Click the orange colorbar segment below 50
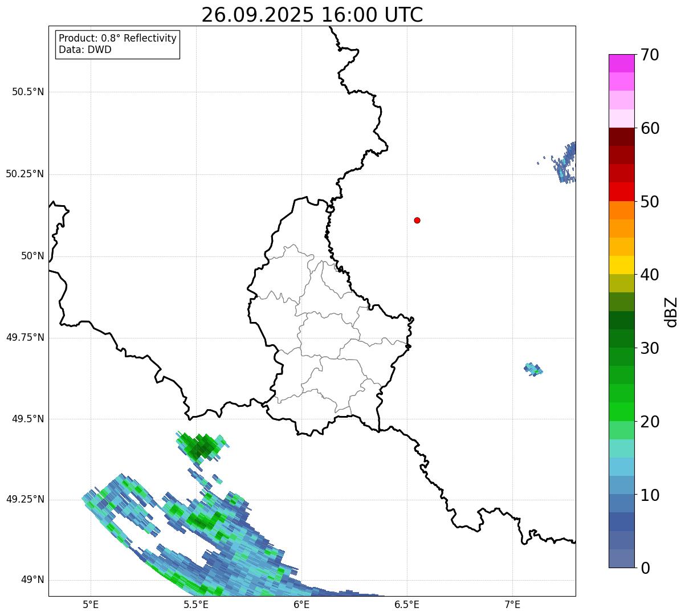 point(621,210)
